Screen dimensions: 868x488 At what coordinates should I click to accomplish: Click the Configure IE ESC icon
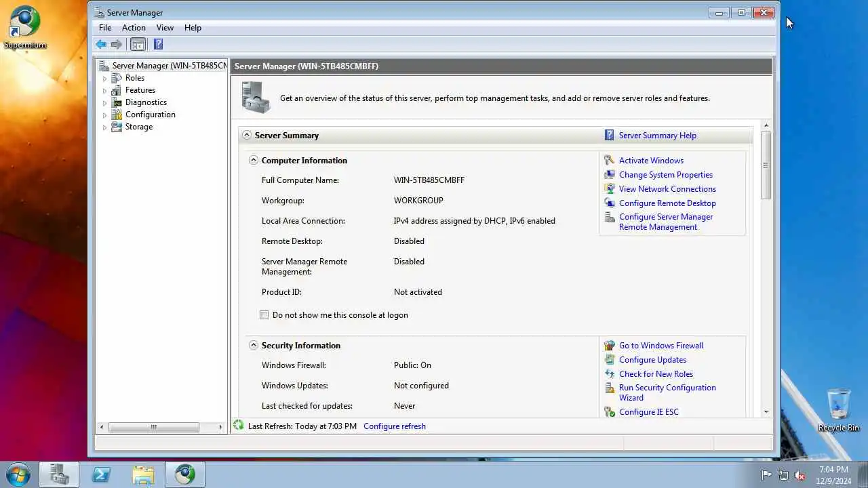609,412
